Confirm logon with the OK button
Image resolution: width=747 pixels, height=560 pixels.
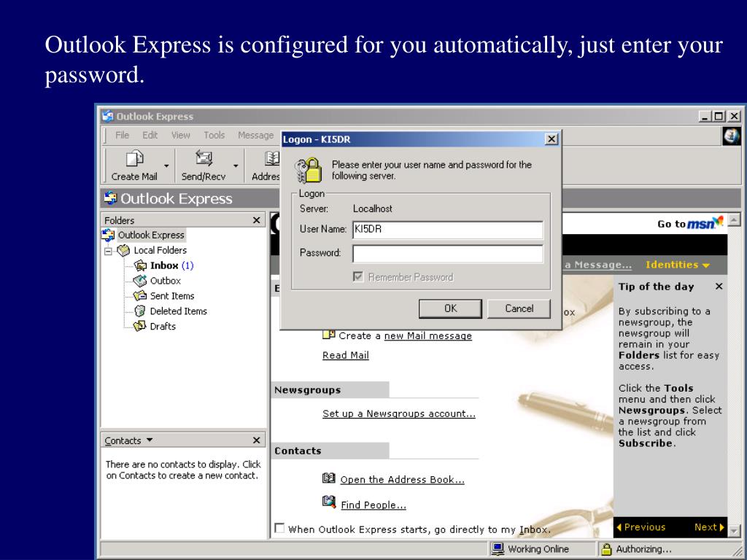450,308
